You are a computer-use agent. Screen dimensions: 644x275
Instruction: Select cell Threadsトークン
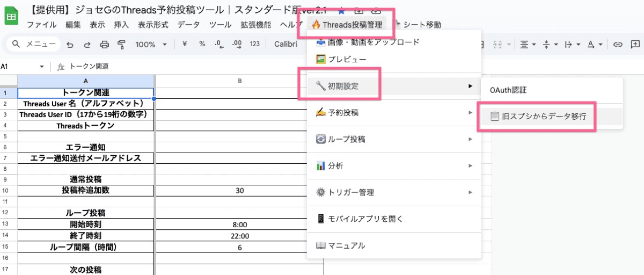(86, 126)
